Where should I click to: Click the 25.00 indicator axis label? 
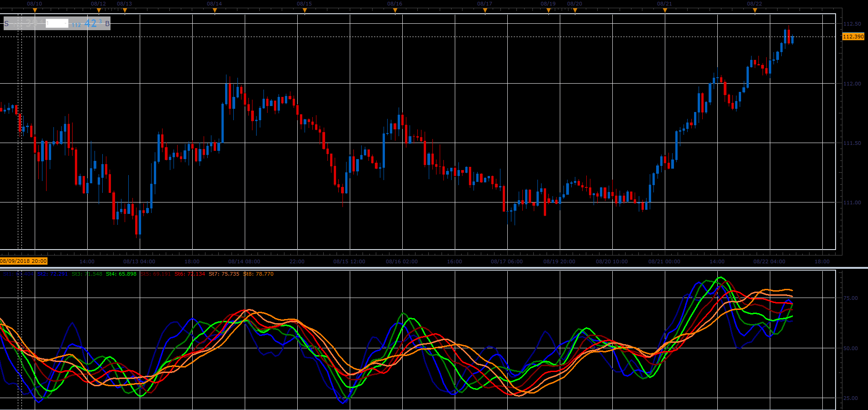coord(851,398)
